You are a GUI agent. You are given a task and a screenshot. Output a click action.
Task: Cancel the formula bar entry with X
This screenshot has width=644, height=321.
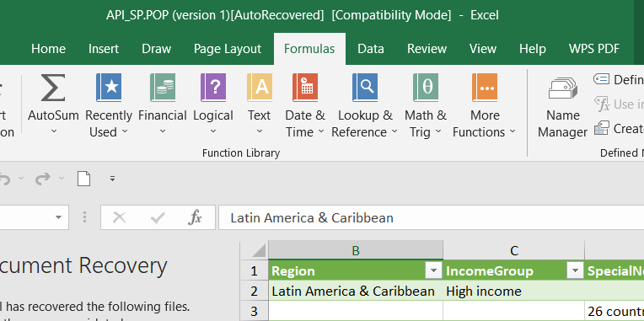point(119,217)
